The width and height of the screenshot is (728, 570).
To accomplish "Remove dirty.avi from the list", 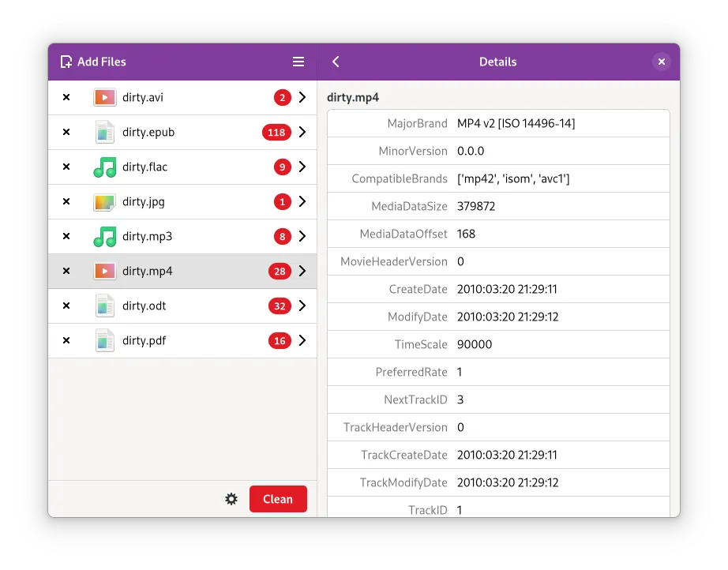I will (66, 98).
